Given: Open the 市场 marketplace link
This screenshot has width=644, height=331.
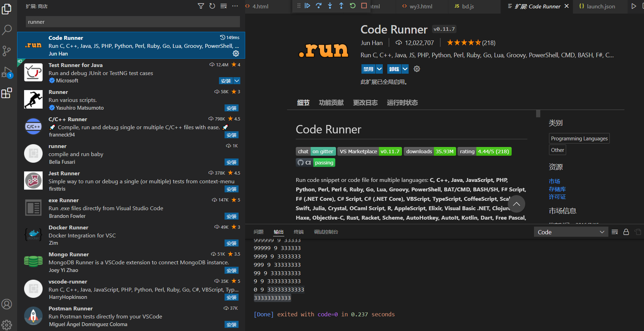Looking at the screenshot, I should click(x=554, y=181).
